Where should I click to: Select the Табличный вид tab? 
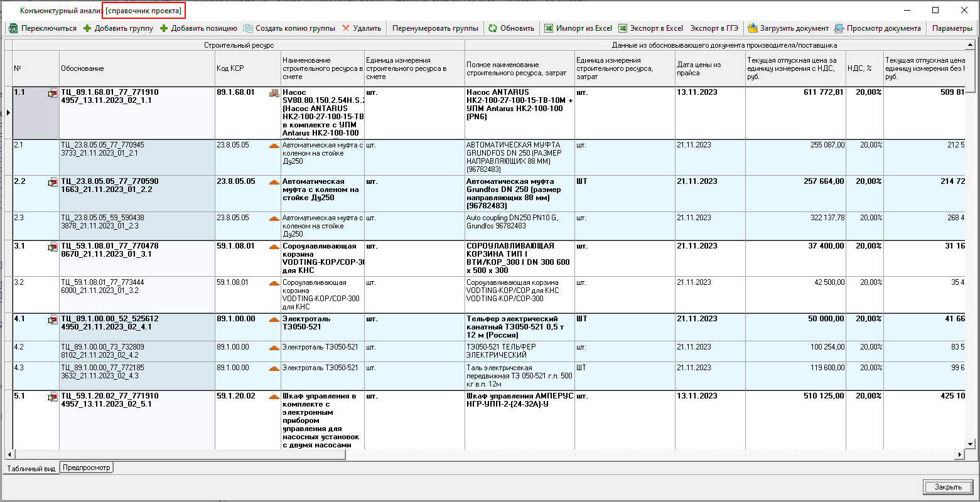[31, 468]
